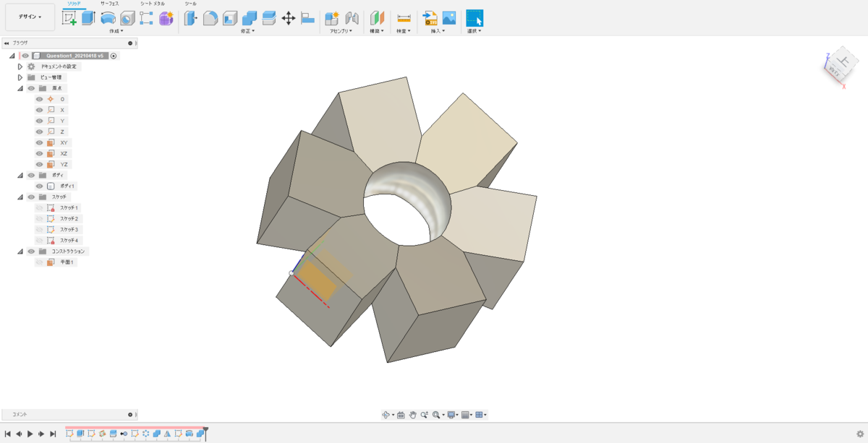Open the Viewports layout dropdown
Image resolution: width=868 pixels, height=443 pixels.
tap(482, 415)
